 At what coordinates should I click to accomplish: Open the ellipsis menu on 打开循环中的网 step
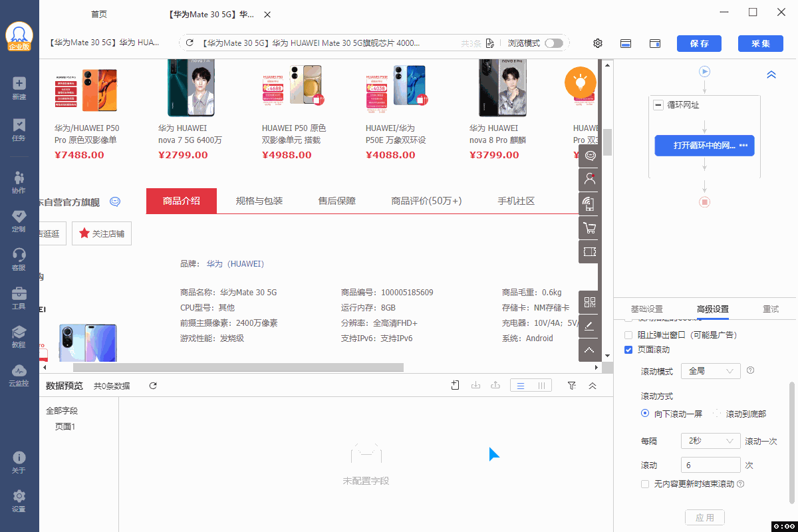click(743, 146)
